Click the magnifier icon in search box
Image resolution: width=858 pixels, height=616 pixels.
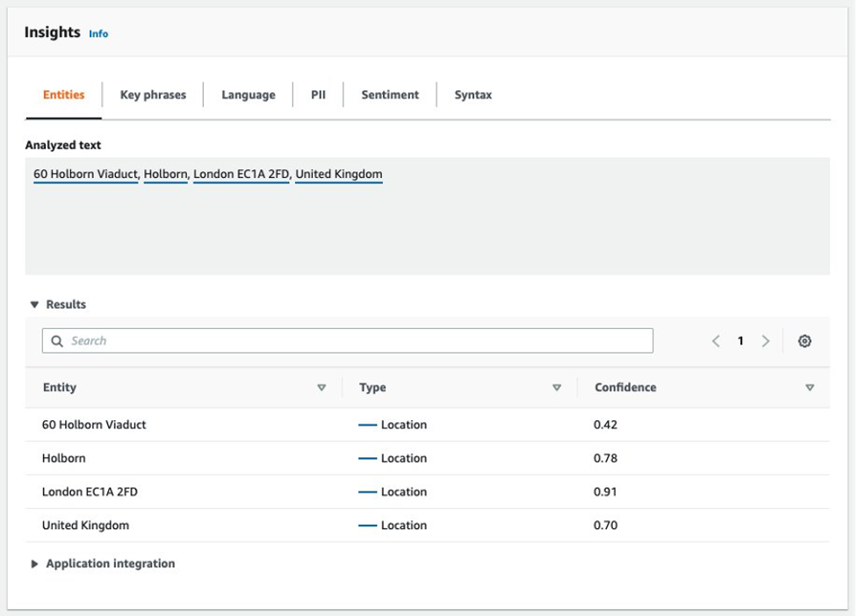click(57, 341)
